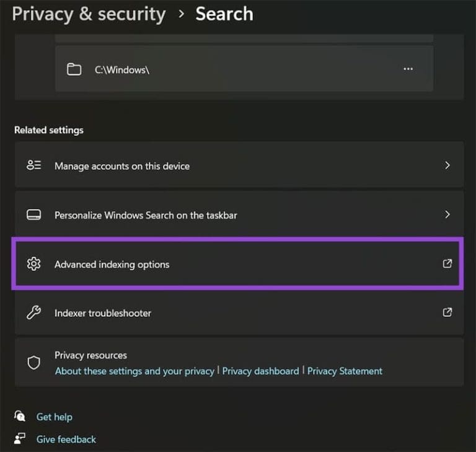Click the Manage accounts person-list icon
This screenshot has height=452, width=476.
[33, 166]
